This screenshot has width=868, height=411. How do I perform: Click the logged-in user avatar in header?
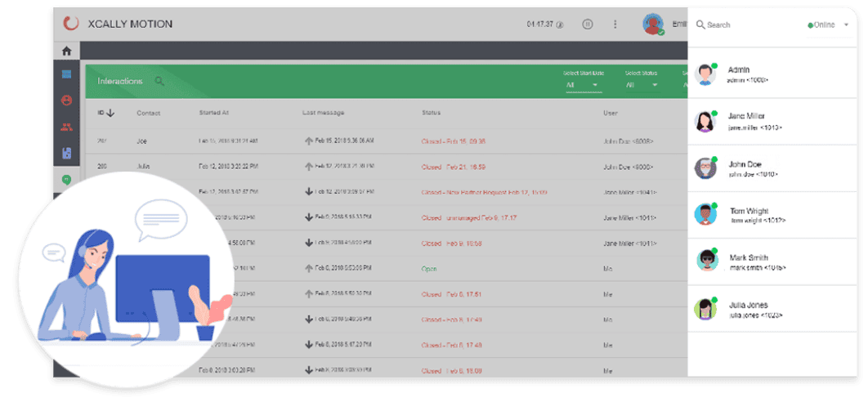pyautogui.click(x=653, y=25)
